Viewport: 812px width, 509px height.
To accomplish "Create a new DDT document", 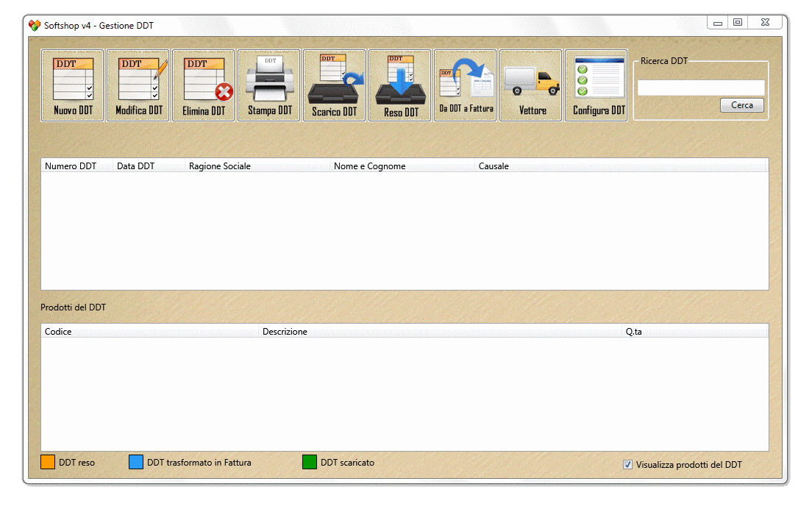I will coord(72,85).
